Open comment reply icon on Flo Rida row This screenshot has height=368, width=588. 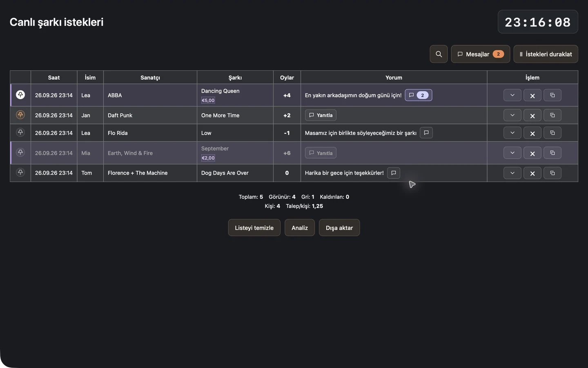click(426, 132)
